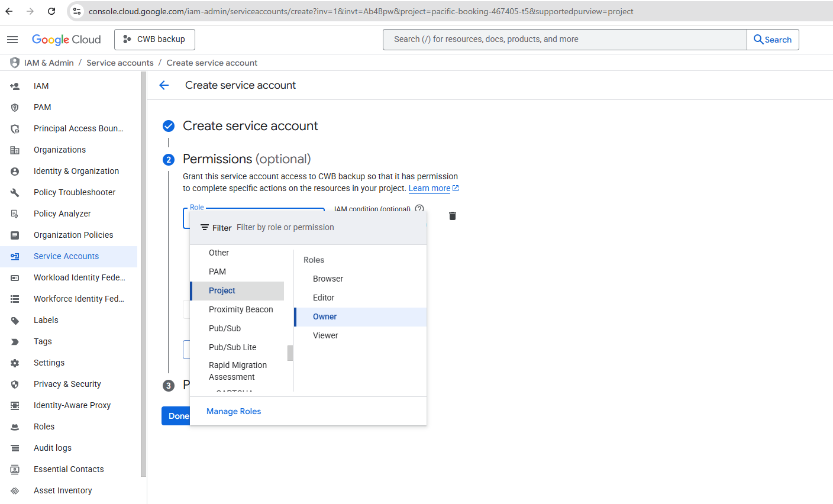Viewport: 833px width, 504px height.
Task: Click the Essential Contacts icon
Action: (15, 469)
